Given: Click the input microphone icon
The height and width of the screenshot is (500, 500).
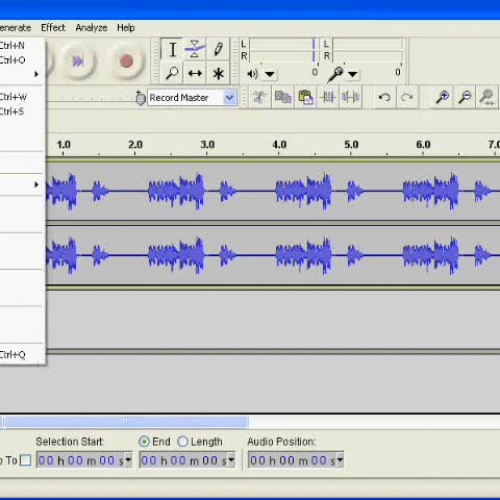Looking at the screenshot, I should click(x=335, y=74).
